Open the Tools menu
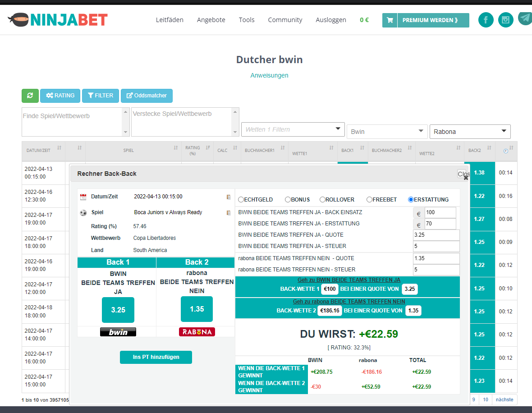 247,20
